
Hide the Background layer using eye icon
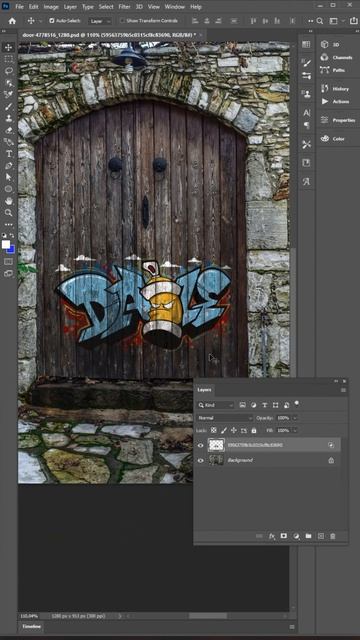200,460
